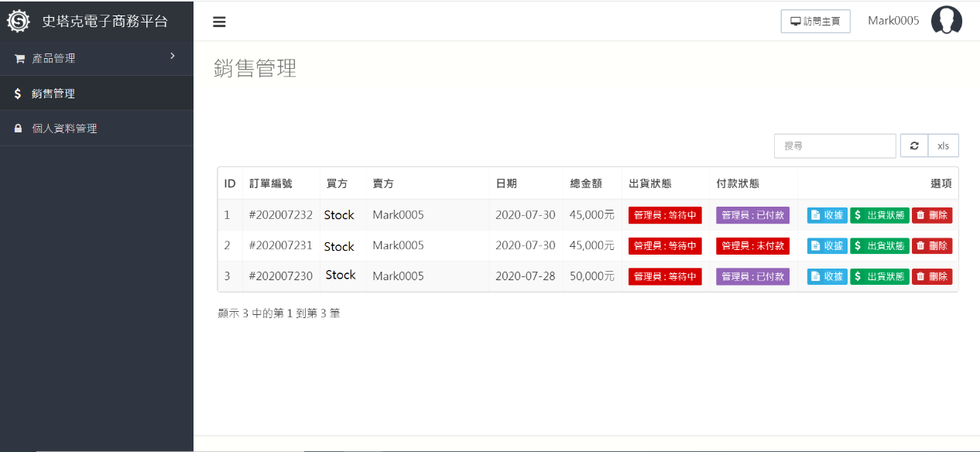Open the Mark0005 user dropdown
Viewport: 980px width, 452px height.
pos(893,21)
